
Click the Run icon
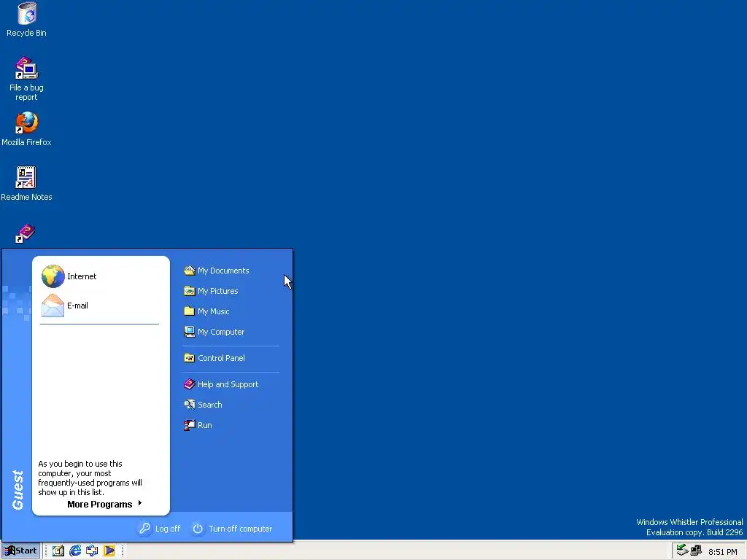coord(190,425)
